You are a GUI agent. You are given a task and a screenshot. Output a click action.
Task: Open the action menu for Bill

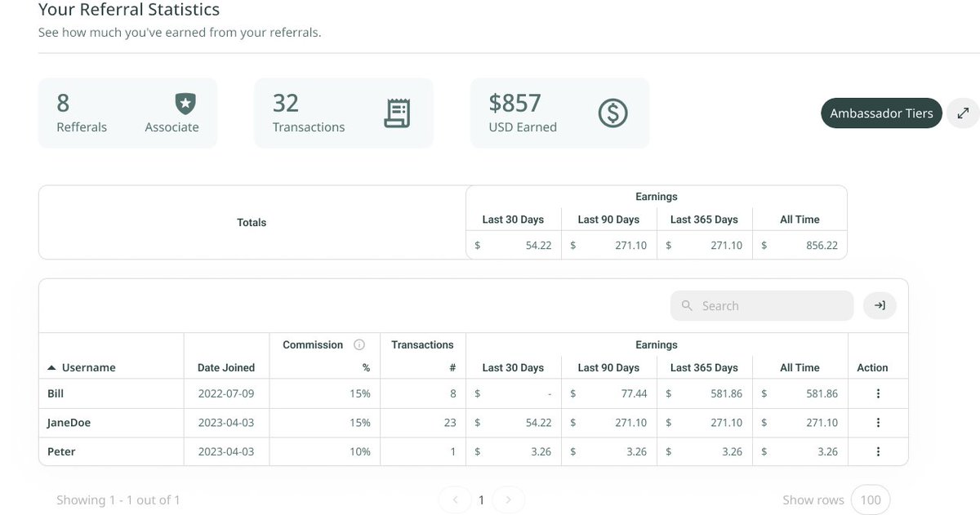[878, 393]
